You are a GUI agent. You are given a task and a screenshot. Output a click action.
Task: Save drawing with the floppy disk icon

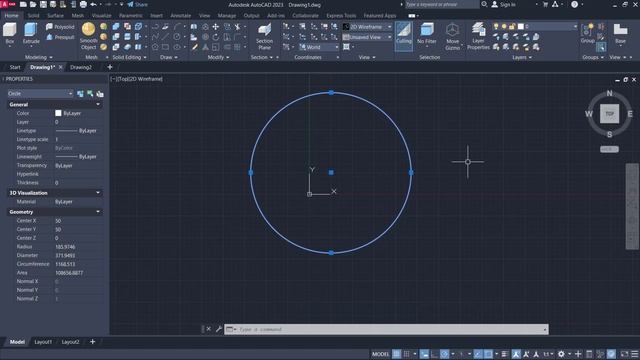click(43, 4)
